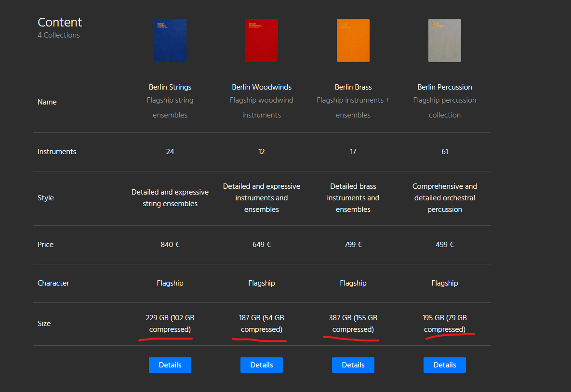Click the orange Berlin Brass cover image

[x=353, y=40]
